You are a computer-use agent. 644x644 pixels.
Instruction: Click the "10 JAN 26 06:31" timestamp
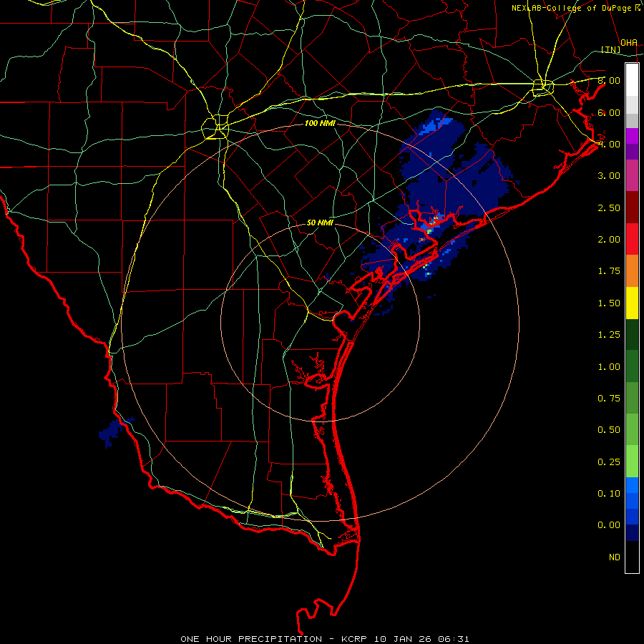420,639
